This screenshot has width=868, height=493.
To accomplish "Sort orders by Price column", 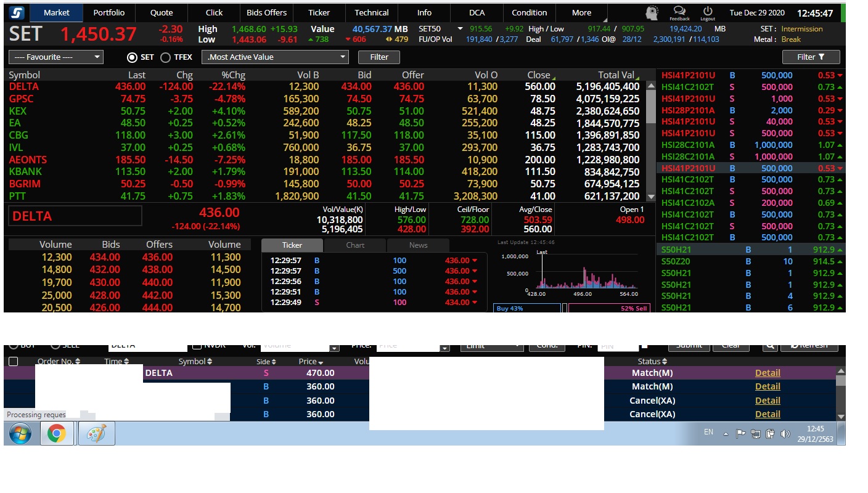I will 311,362.
